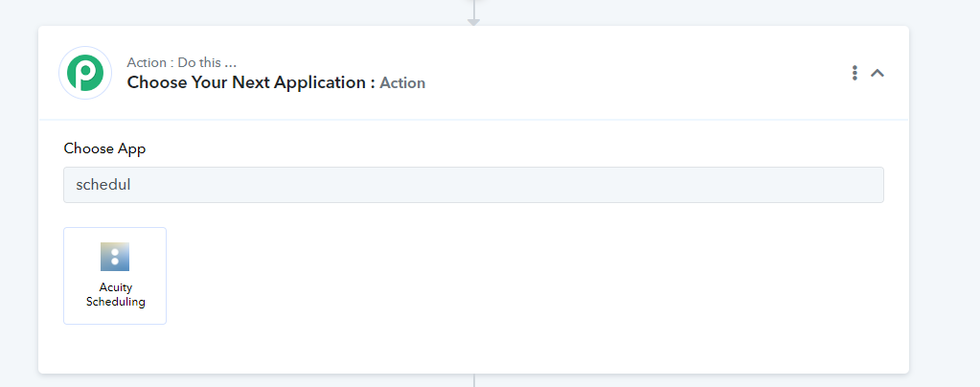
Task: Click the word 'Scheduling' under app icon
Action: click(x=116, y=302)
